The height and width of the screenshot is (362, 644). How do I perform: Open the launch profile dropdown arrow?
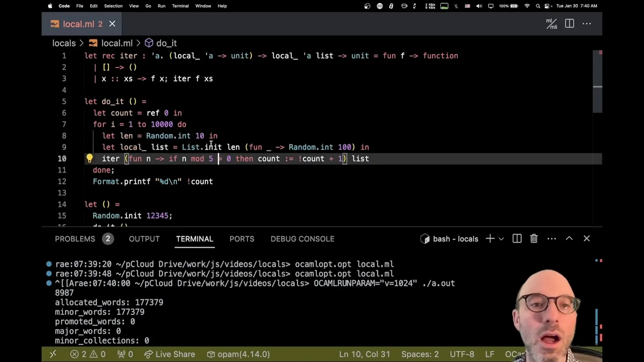[501, 239]
